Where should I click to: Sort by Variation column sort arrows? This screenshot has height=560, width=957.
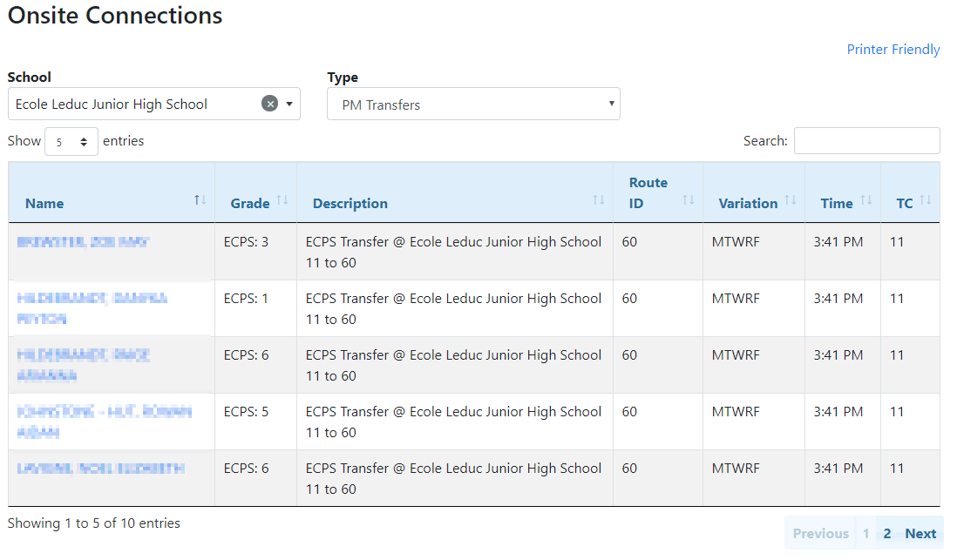click(x=790, y=200)
